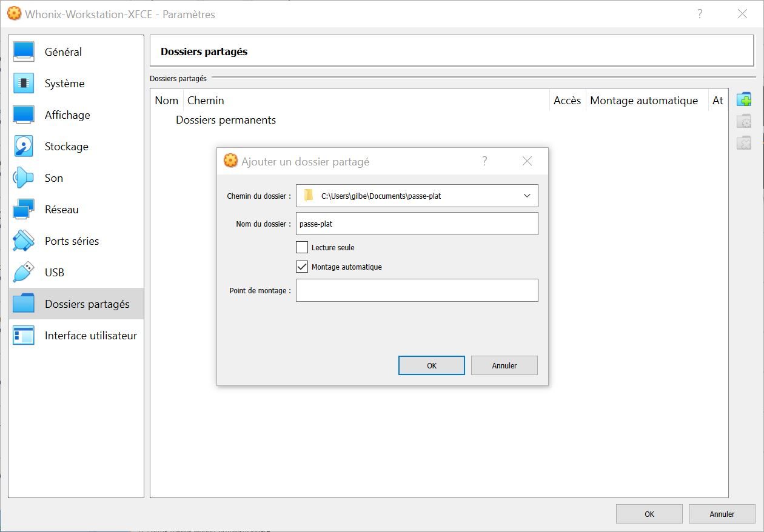Click the Réseau network icon

tap(24, 210)
